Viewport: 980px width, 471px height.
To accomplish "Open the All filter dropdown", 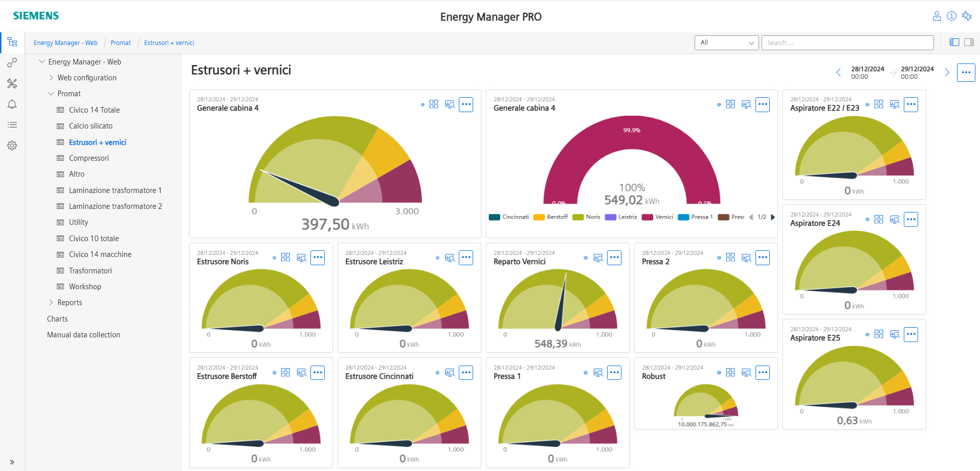I will pyautogui.click(x=726, y=42).
